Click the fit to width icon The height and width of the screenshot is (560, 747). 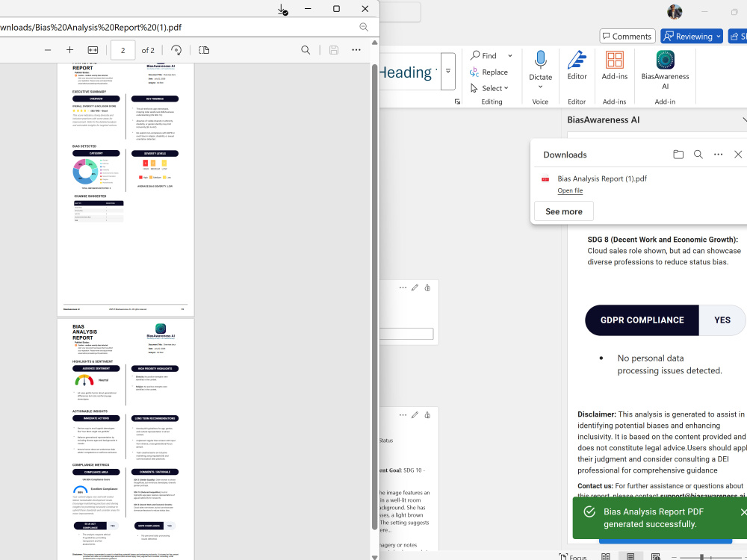[x=93, y=50]
